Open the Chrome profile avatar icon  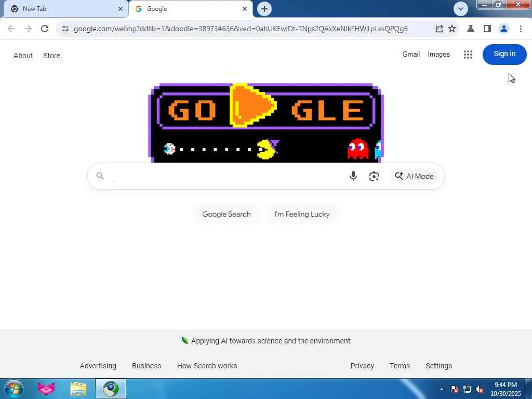coord(504,29)
